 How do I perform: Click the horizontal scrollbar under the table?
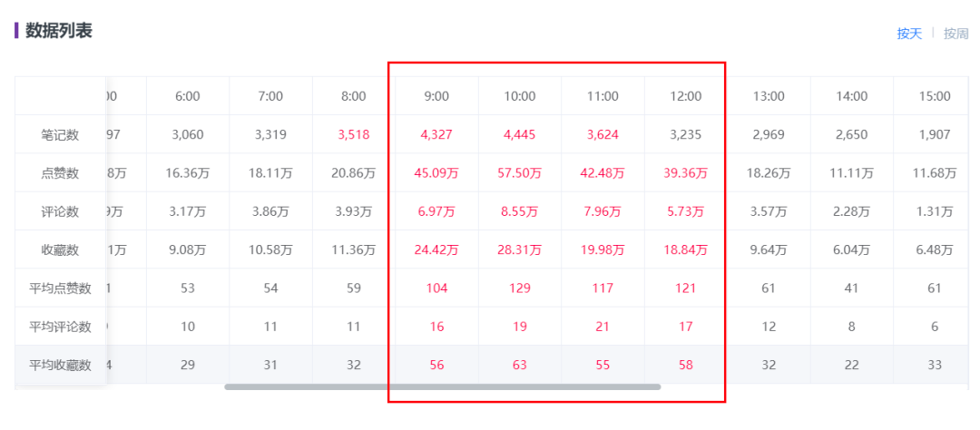(442, 387)
